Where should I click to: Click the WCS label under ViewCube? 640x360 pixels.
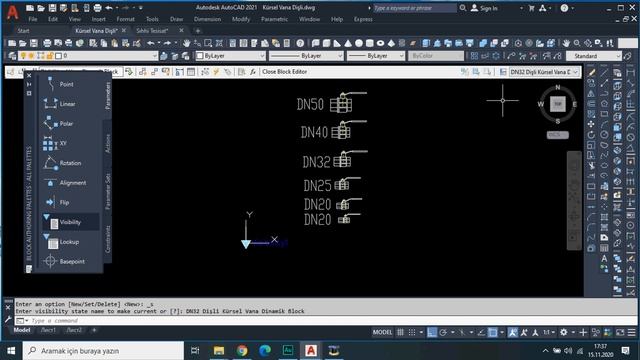[557, 135]
